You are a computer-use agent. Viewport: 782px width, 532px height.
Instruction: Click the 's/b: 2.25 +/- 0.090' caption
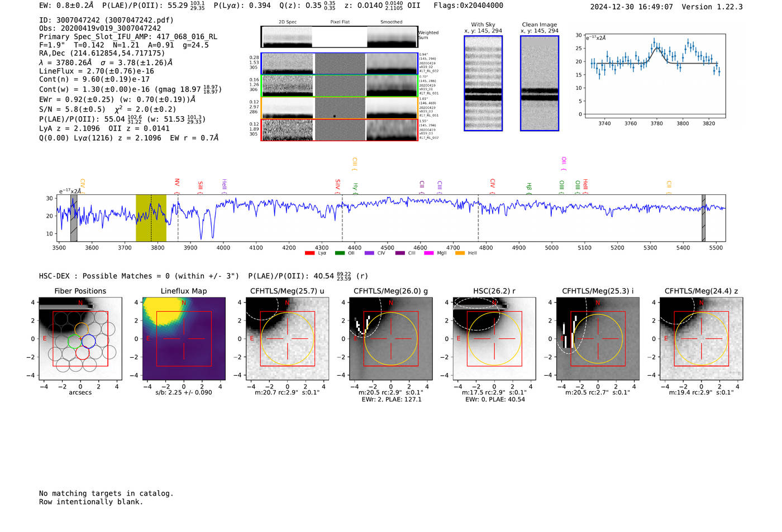click(184, 392)
